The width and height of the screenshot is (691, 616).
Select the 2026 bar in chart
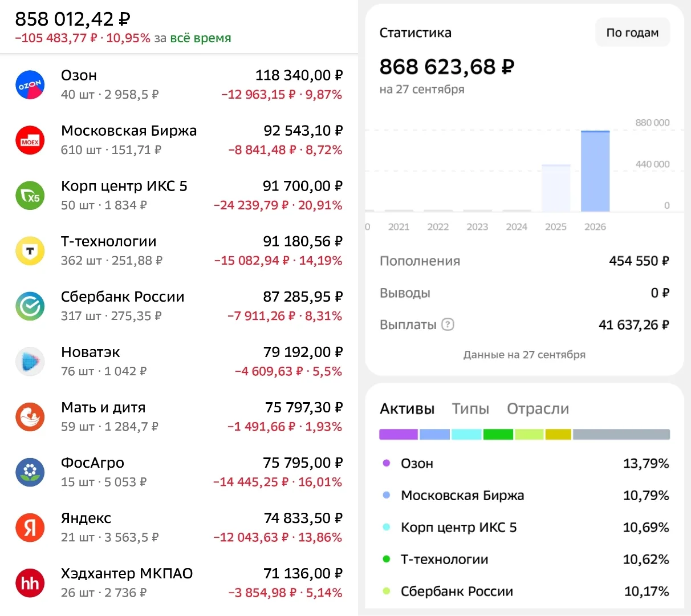coord(595,171)
